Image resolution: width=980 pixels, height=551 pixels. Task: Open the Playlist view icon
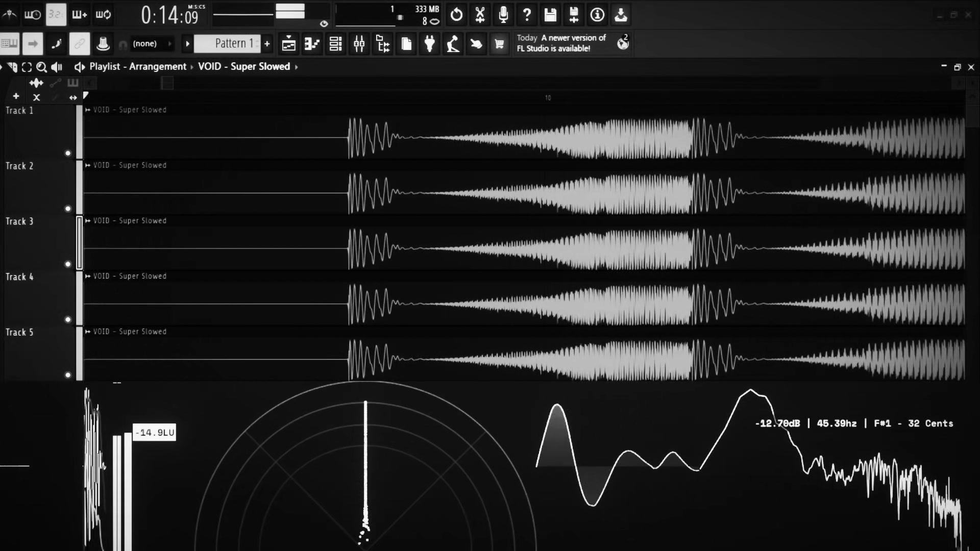(x=289, y=44)
